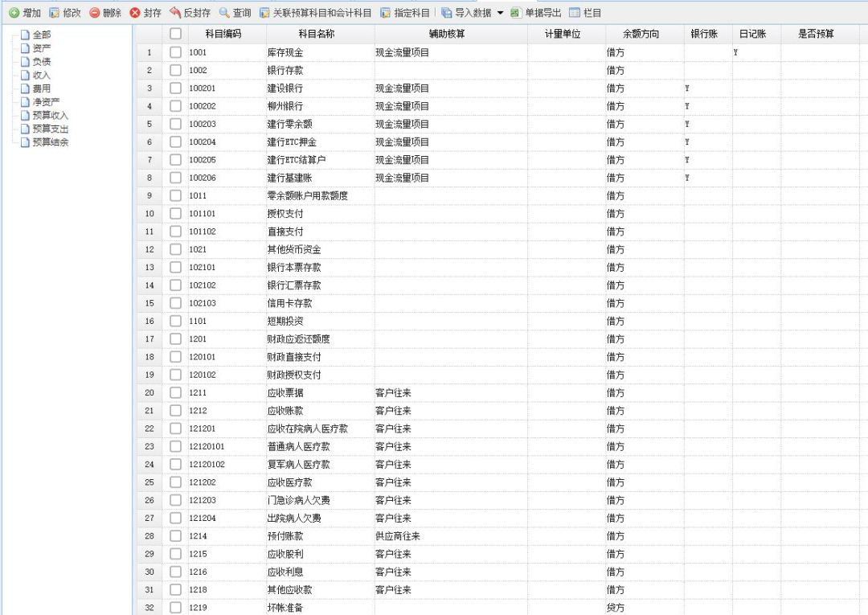Click the 门急诊病人欠费 account name cell
The height and width of the screenshot is (615, 868).
tap(320, 500)
